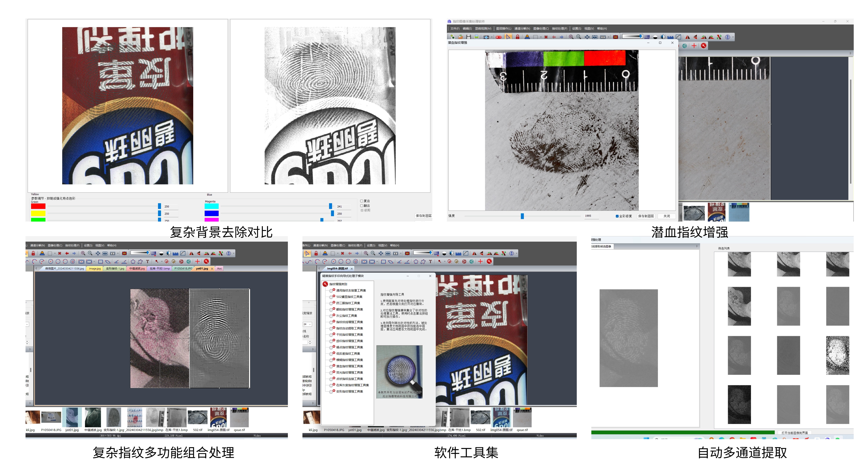Click the yellow color swatch

[x=38, y=213]
